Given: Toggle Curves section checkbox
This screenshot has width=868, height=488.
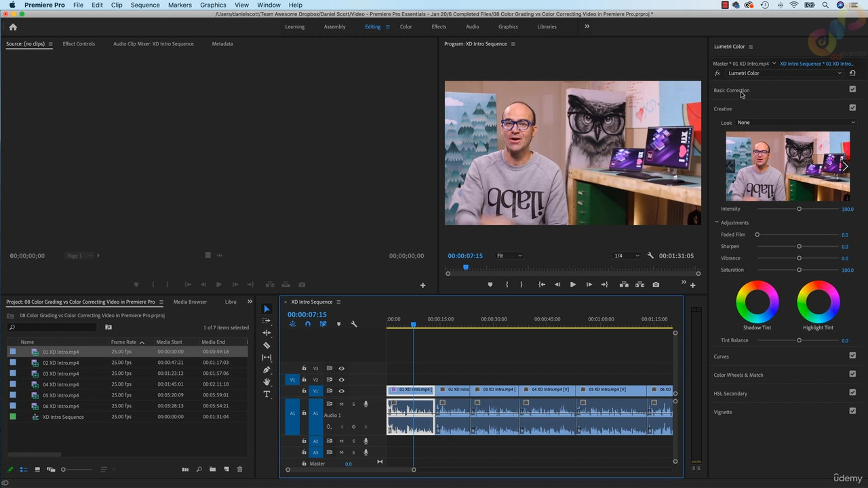Looking at the screenshot, I should pos(852,355).
